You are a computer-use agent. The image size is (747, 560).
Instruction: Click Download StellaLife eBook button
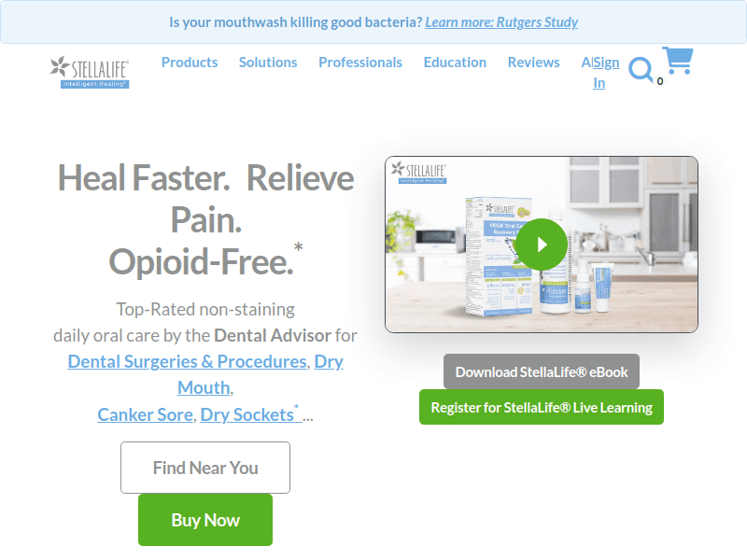pyautogui.click(x=542, y=371)
